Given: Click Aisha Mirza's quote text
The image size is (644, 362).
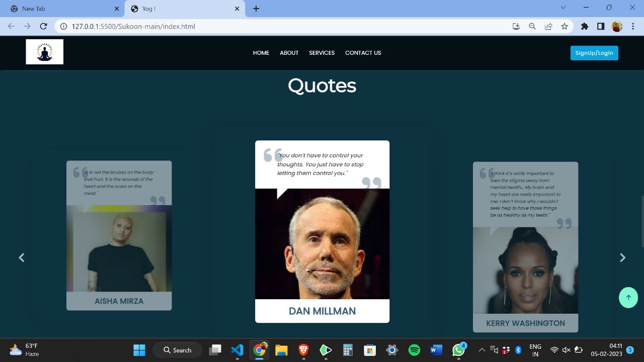Looking at the screenshot, I should pyautogui.click(x=119, y=183).
